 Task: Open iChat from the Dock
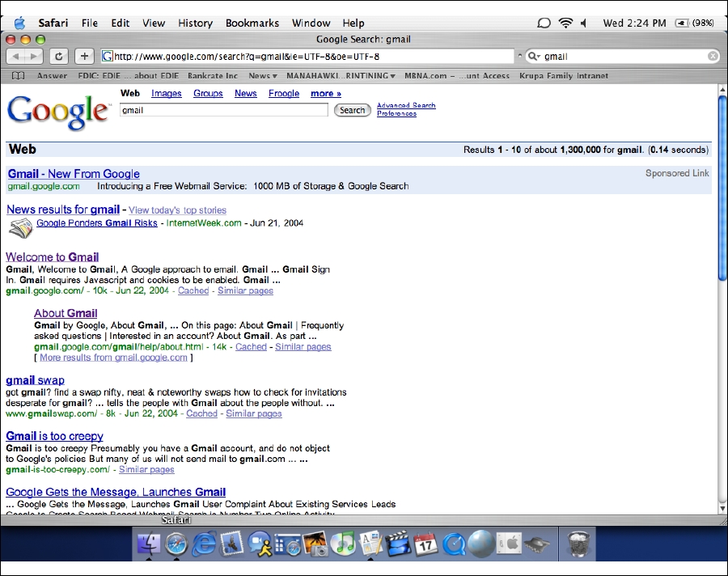point(260,543)
